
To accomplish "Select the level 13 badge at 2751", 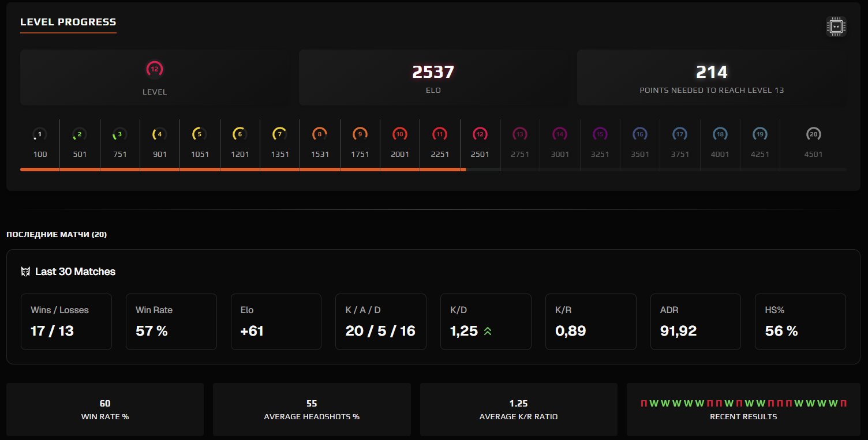I will click(x=519, y=134).
